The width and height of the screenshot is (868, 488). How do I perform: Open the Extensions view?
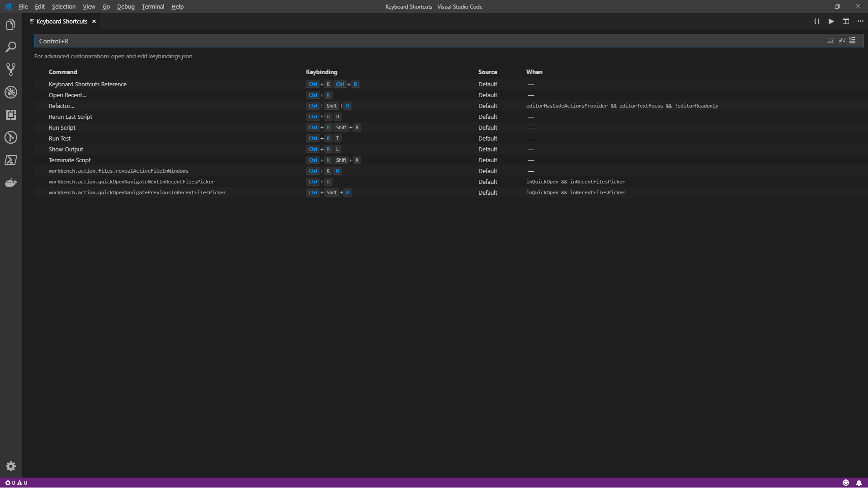(x=11, y=115)
